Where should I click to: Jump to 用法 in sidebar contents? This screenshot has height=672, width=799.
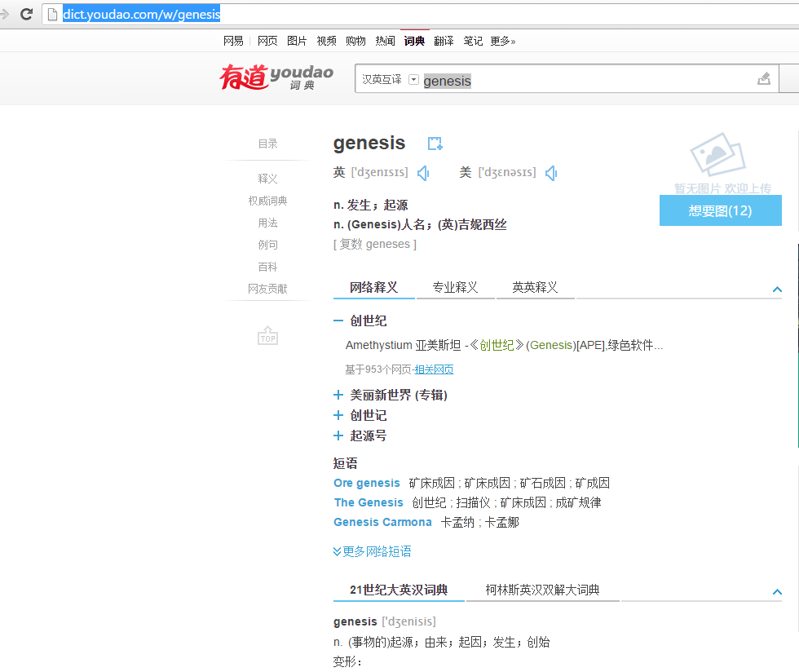[x=267, y=223]
